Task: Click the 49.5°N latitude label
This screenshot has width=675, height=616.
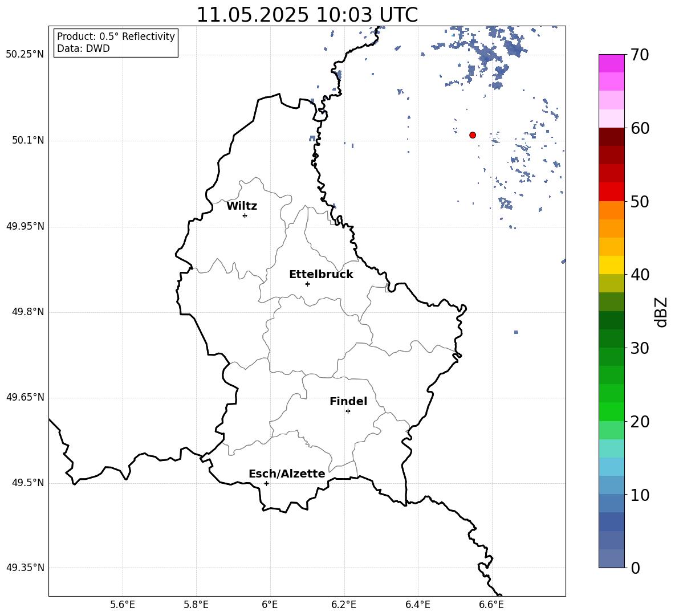Action: (28, 483)
